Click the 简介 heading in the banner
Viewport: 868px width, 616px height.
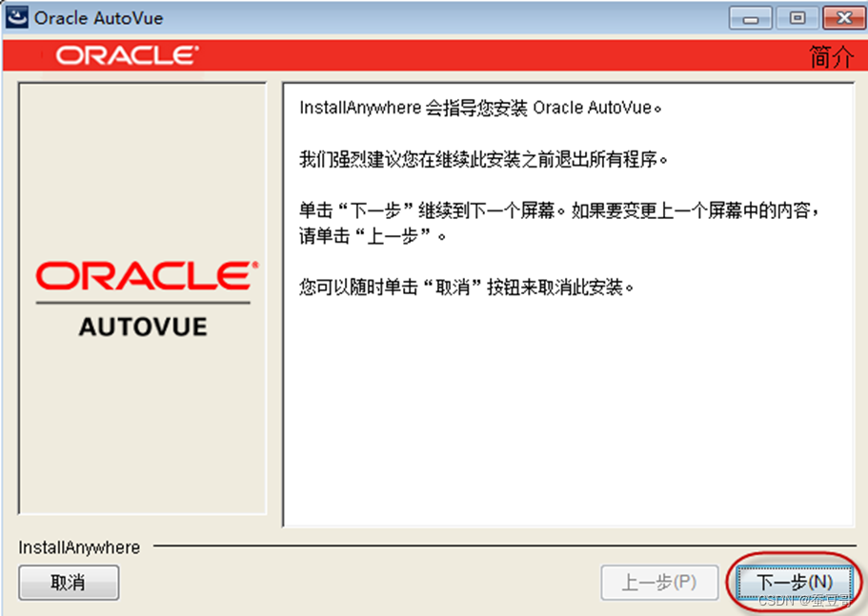pos(831,56)
